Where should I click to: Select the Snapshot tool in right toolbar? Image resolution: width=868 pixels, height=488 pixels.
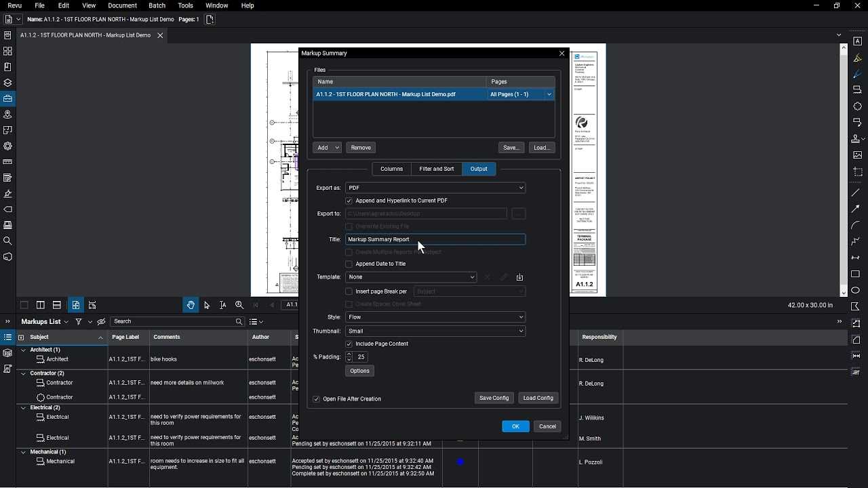click(857, 172)
